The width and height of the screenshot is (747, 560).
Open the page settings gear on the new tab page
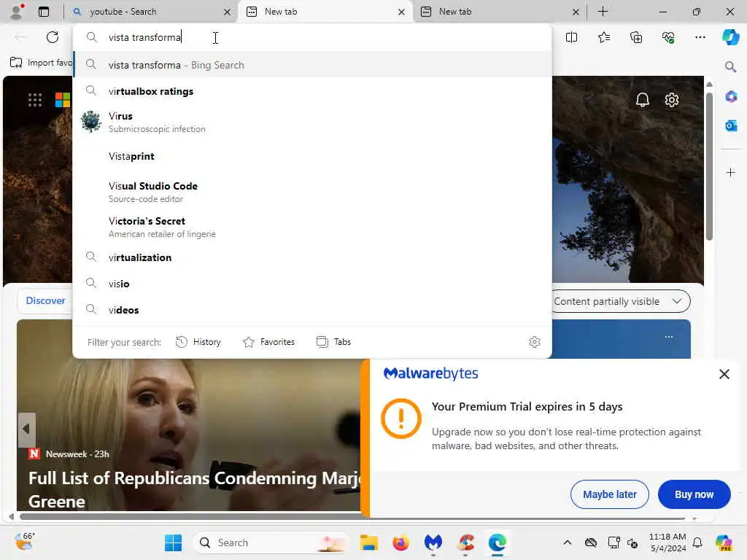[x=672, y=99]
